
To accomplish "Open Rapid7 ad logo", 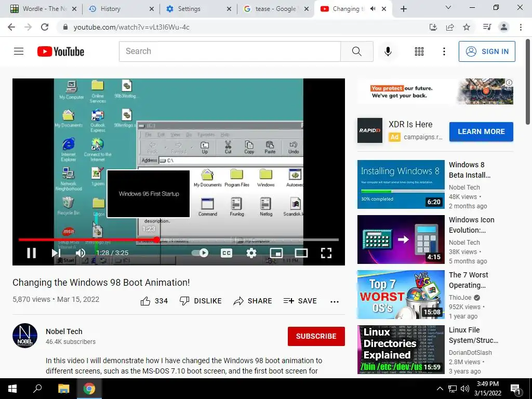I will pyautogui.click(x=370, y=130).
